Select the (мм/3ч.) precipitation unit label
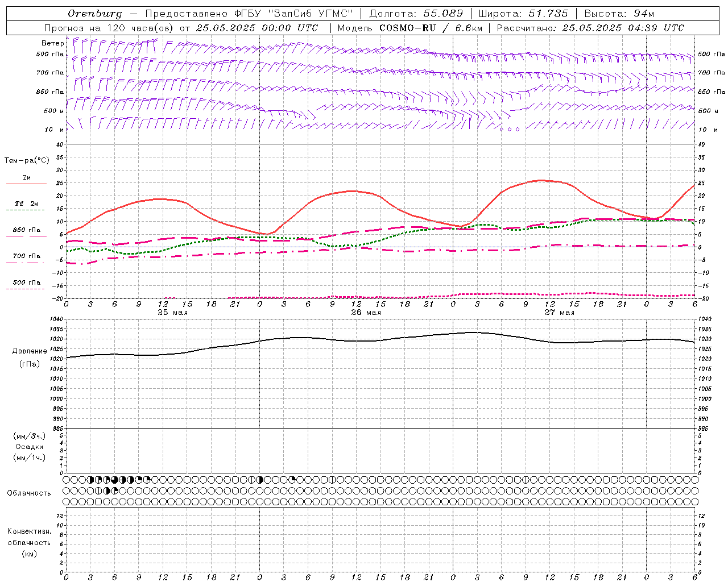 pos(30,436)
